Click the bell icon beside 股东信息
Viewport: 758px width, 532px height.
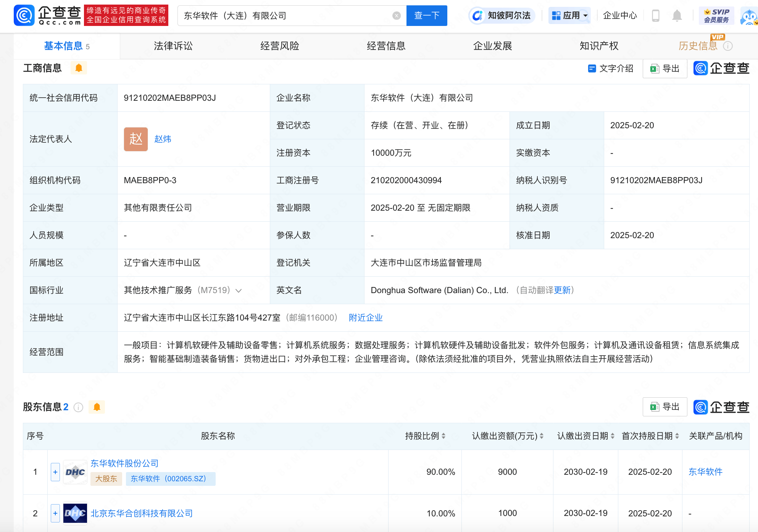[97, 407]
